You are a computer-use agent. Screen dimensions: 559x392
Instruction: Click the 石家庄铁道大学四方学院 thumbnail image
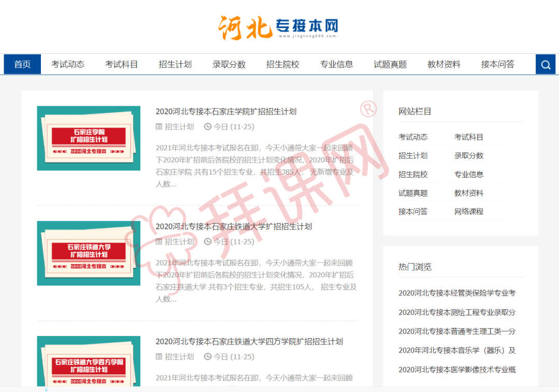(89, 362)
